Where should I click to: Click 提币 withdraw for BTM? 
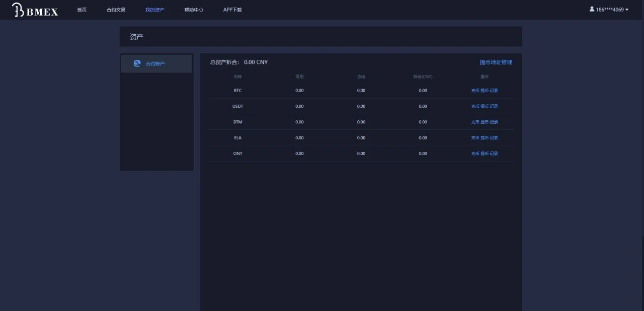click(x=485, y=122)
